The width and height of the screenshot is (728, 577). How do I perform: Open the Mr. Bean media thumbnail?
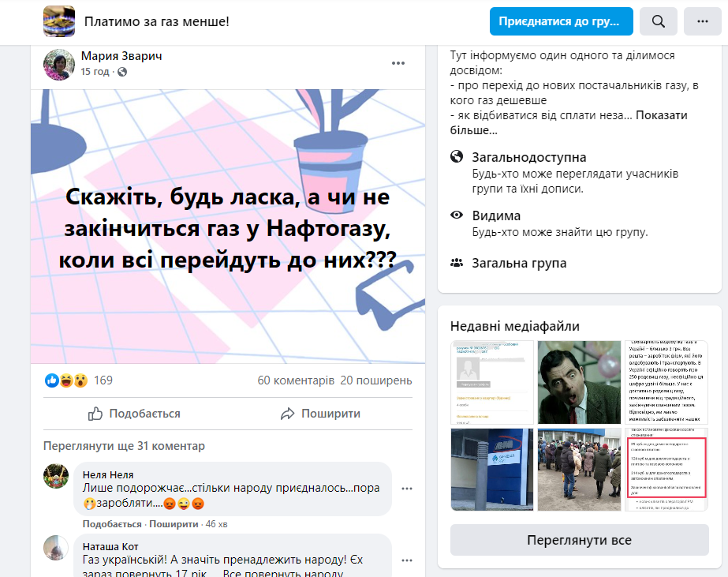coord(579,382)
